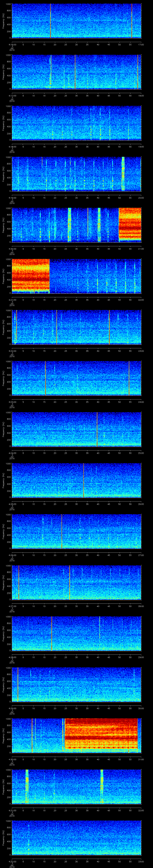Click the 4:23:00 start time label
This screenshot has width=153, height=868.
click(x=12, y=402)
